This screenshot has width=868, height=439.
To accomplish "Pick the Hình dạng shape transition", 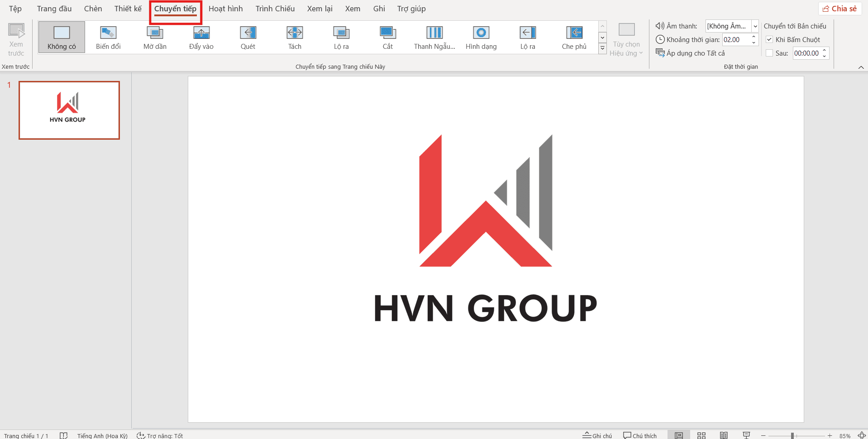I will (x=481, y=37).
